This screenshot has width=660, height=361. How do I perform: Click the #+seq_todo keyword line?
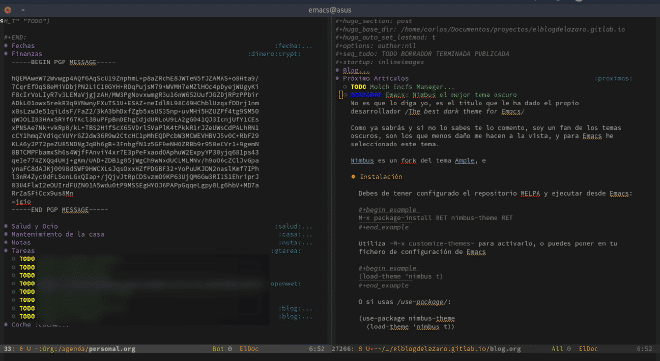tap(422, 54)
